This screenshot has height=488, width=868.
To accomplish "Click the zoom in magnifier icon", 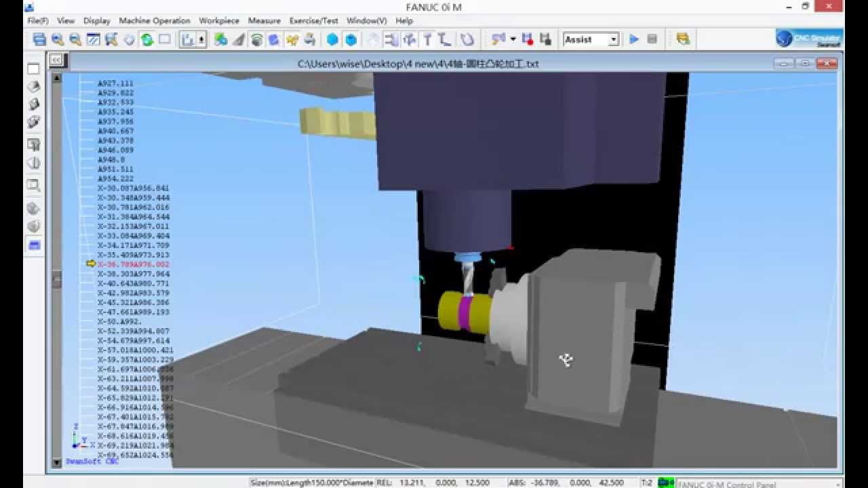I will pyautogui.click(x=58, y=39).
